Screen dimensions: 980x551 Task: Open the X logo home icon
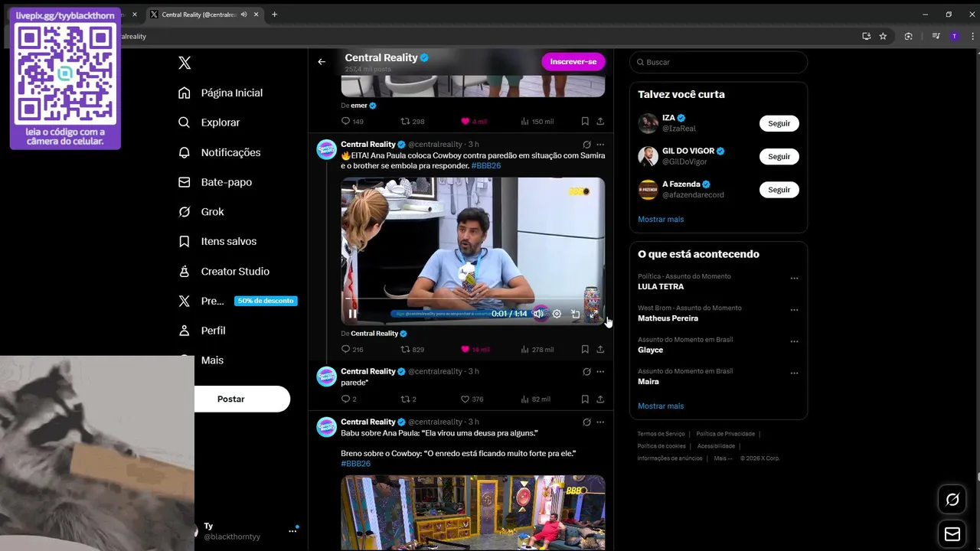click(x=185, y=63)
